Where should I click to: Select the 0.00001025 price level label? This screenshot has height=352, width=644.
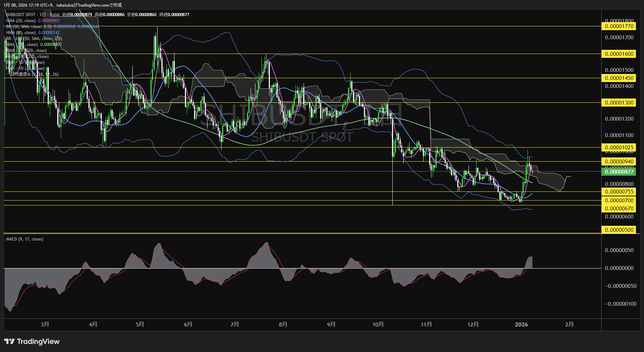click(619, 148)
